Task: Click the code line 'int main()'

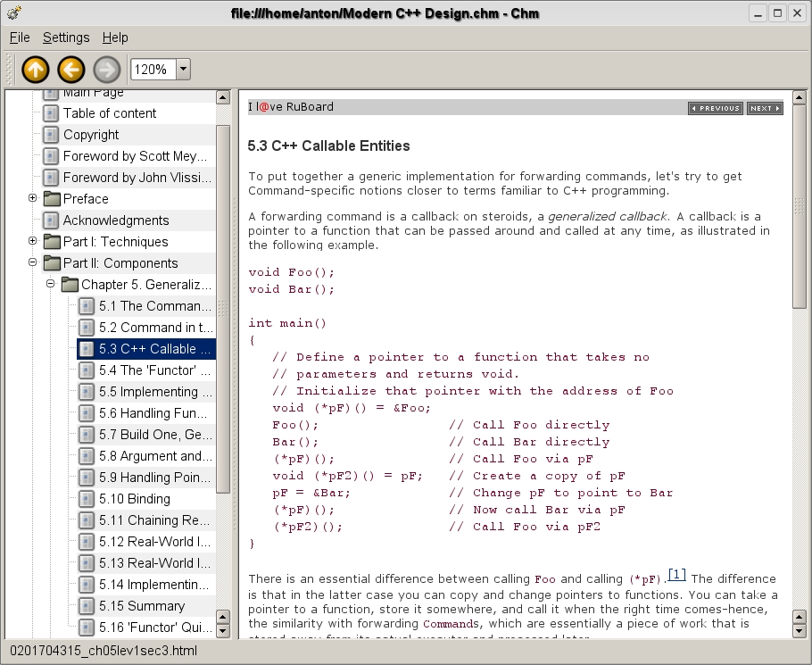Action: pos(287,323)
